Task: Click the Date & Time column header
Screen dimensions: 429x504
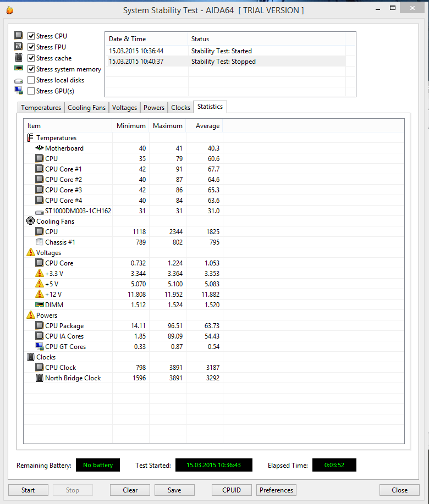Action: [147, 39]
